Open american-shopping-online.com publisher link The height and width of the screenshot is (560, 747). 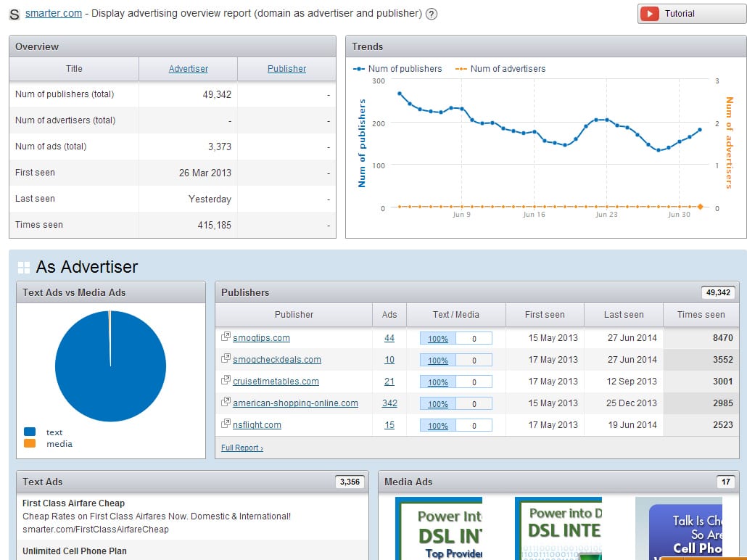pyautogui.click(x=295, y=403)
